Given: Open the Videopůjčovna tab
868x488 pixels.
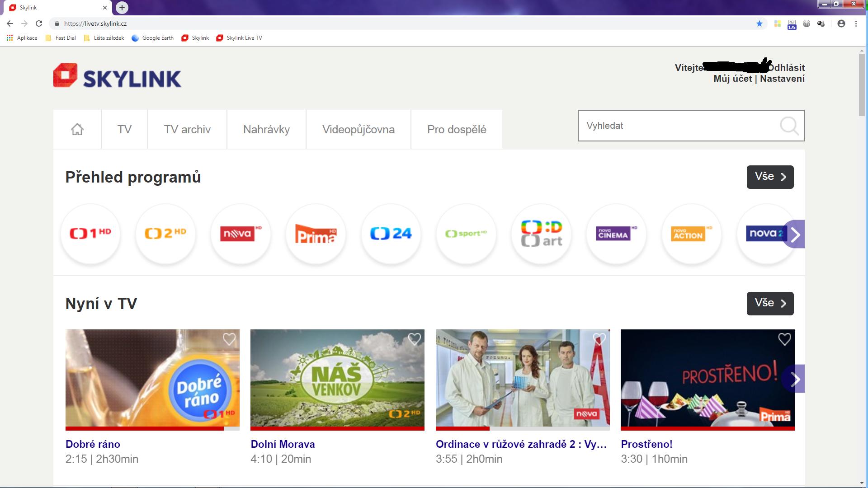Looking at the screenshot, I should tap(359, 129).
